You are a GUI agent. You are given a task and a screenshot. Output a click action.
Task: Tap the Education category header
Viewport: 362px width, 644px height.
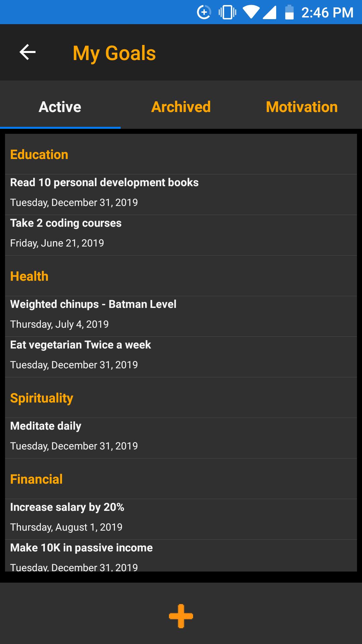click(39, 155)
